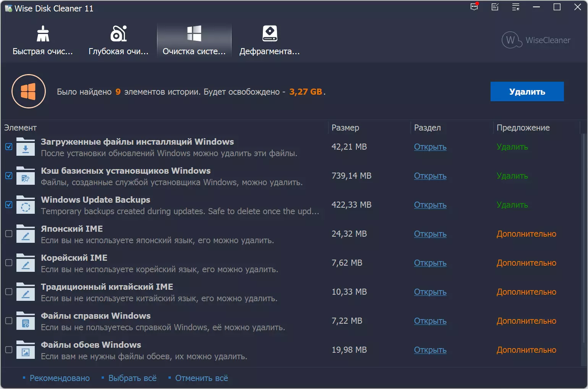
Task: Select row title Корейский IME
Action: [74, 258]
